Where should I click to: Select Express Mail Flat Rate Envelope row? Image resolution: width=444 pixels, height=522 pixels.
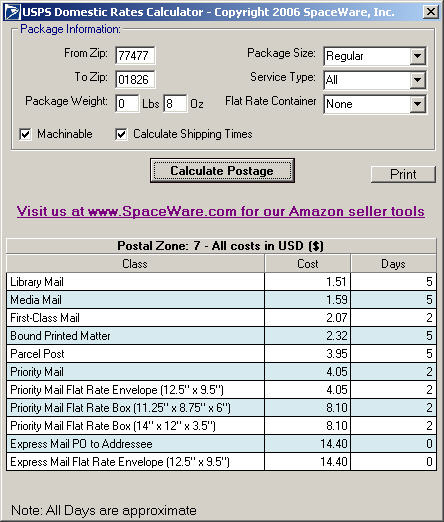(221, 462)
